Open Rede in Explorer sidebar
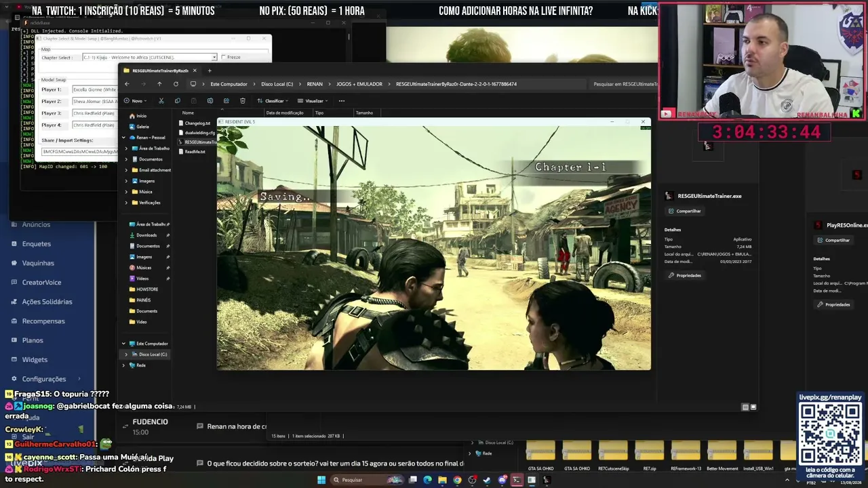Viewport: 868px width, 488px height. tap(138, 365)
